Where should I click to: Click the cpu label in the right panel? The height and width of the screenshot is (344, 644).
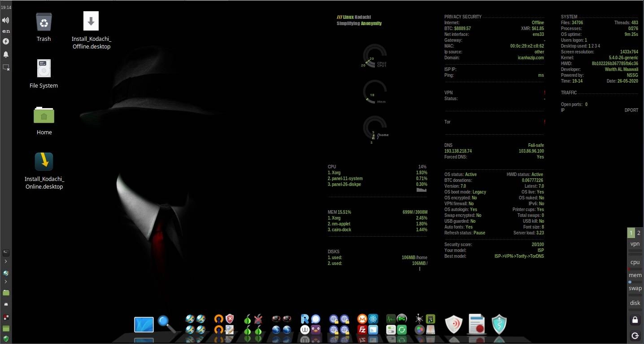point(635,262)
